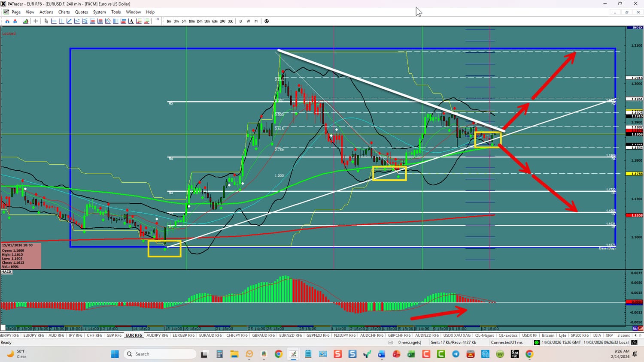644x362 pixels.
Task: Switch chart to 60m timeframe
Action: (x=215, y=21)
